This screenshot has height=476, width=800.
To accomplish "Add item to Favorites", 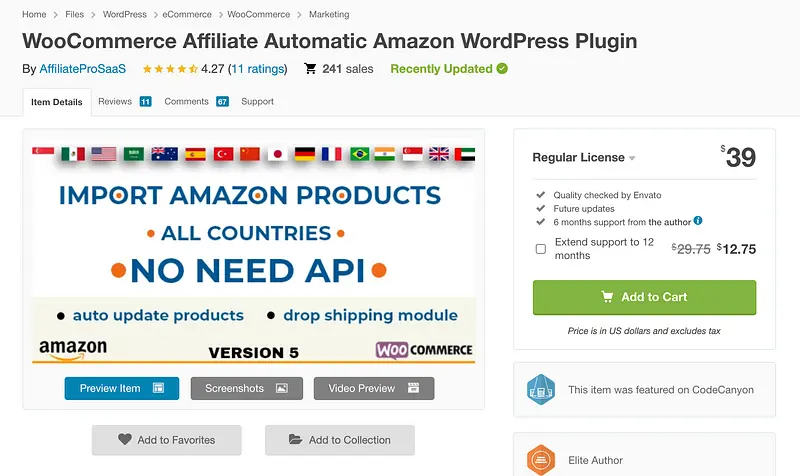I will (x=167, y=440).
